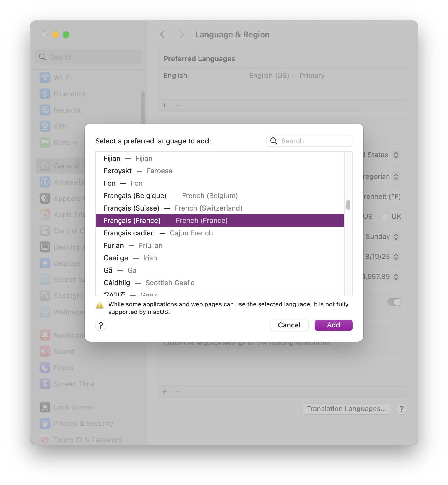
Task: Click the Add button
Action: click(x=333, y=325)
